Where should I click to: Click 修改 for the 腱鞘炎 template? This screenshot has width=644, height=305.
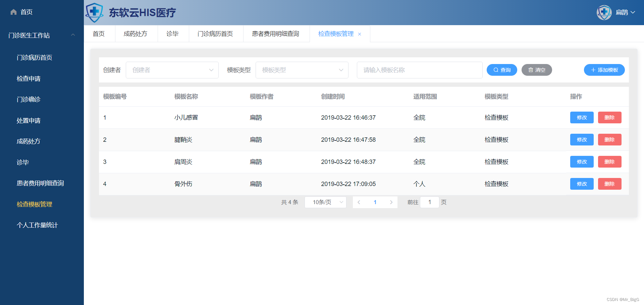pyautogui.click(x=582, y=140)
